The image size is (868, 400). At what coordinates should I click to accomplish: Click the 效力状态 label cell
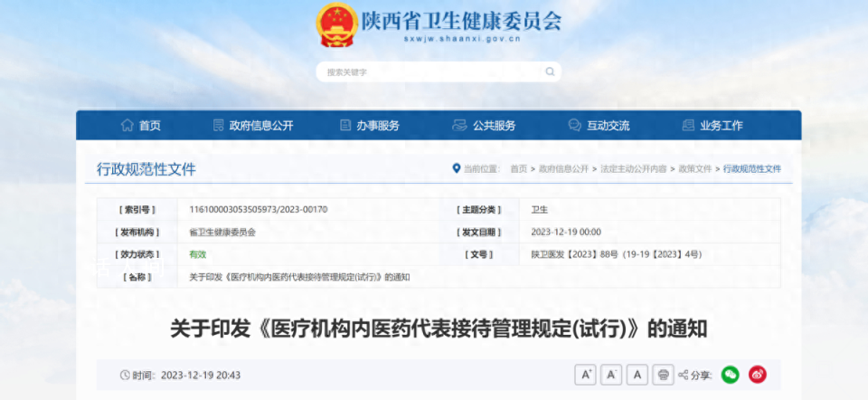pyautogui.click(x=137, y=254)
